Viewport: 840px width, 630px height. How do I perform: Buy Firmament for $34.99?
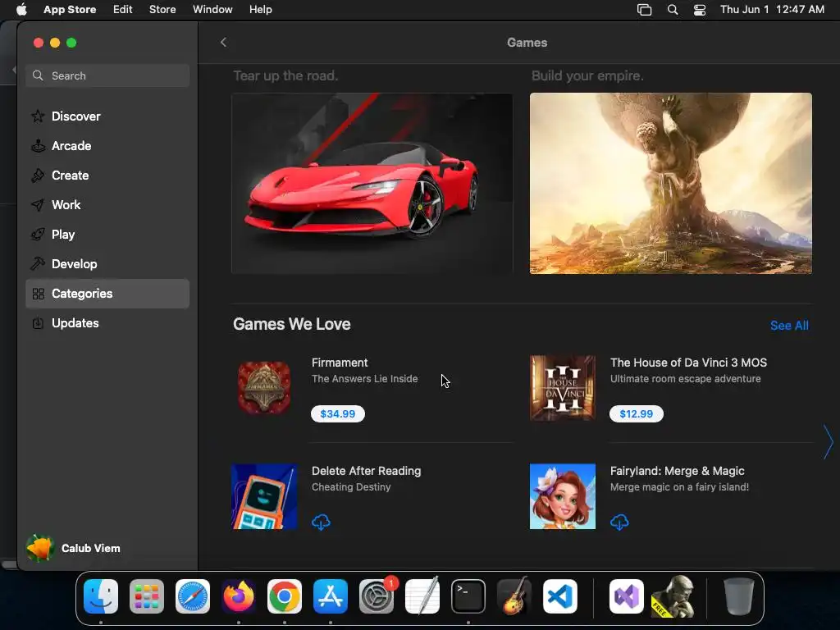point(337,413)
